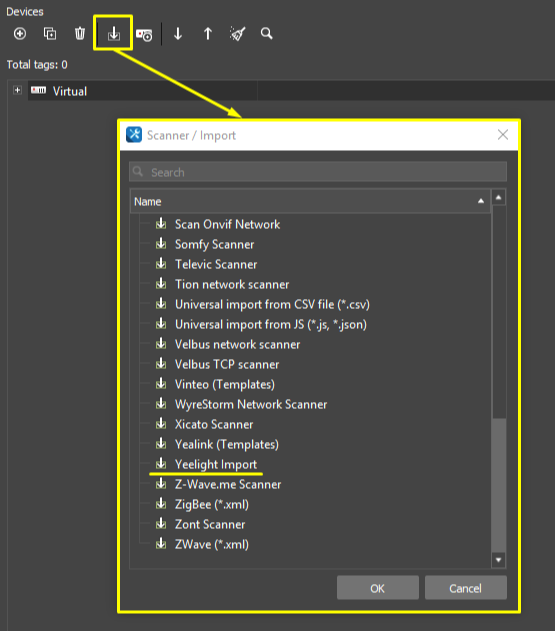The image size is (555, 631).
Task: Choose the Scan Onvif Network entry
Action: coord(227,224)
